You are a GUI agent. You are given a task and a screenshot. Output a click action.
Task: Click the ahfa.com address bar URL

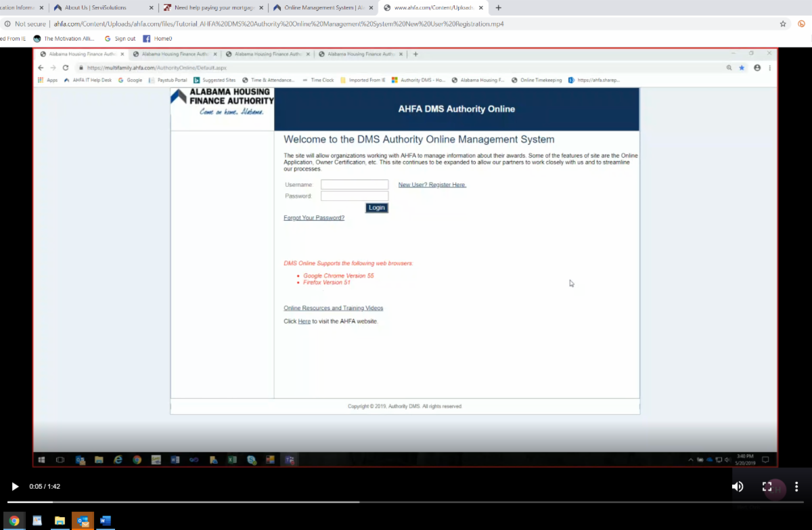pos(279,24)
